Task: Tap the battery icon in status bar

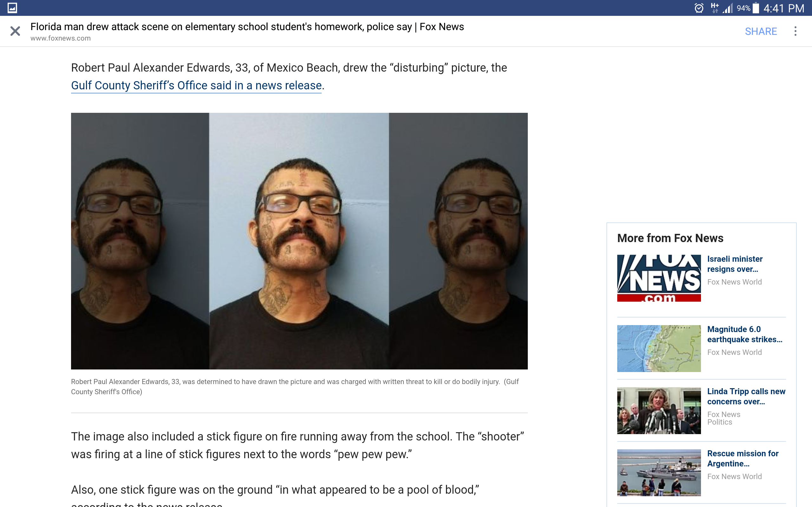Action: [756, 8]
